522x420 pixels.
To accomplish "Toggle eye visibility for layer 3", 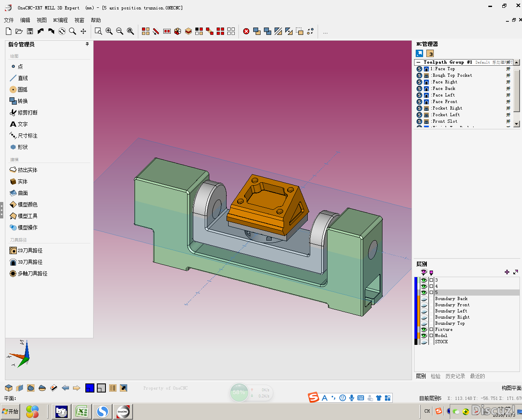I will (424, 280).
